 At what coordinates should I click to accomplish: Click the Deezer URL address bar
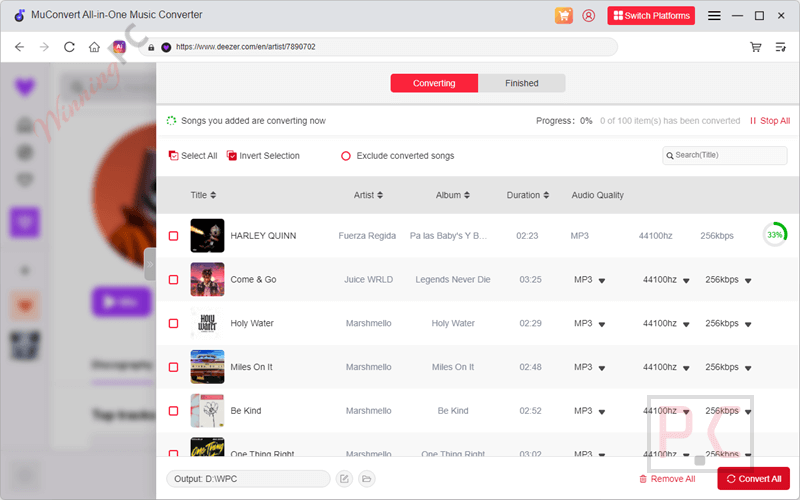click(x=378, y=47)
